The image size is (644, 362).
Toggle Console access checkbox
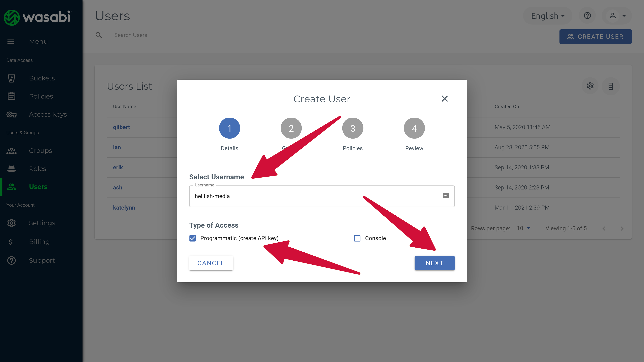357,238
